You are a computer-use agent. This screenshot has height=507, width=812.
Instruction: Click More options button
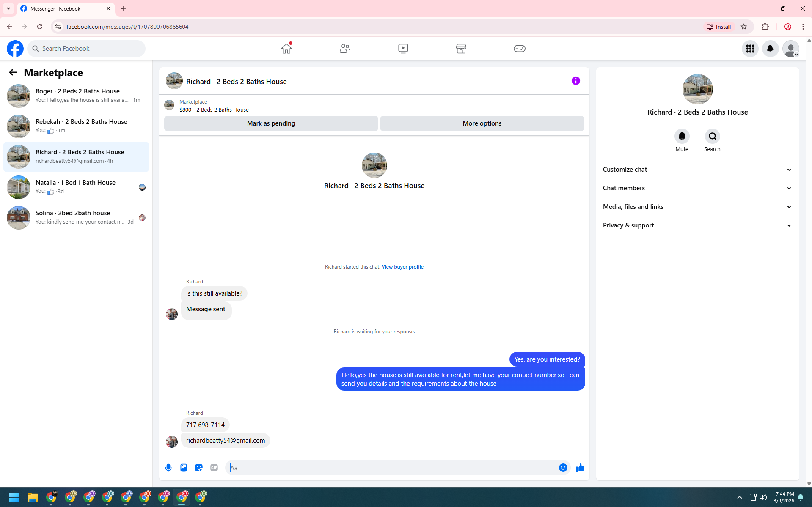[482, 123]
